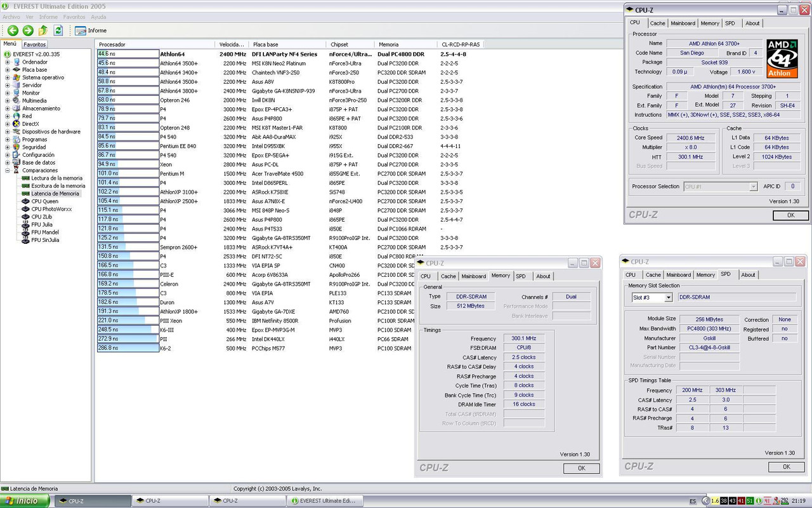Open the Ayuda menu
Screen dimensions: 812x508
(98, 17)
